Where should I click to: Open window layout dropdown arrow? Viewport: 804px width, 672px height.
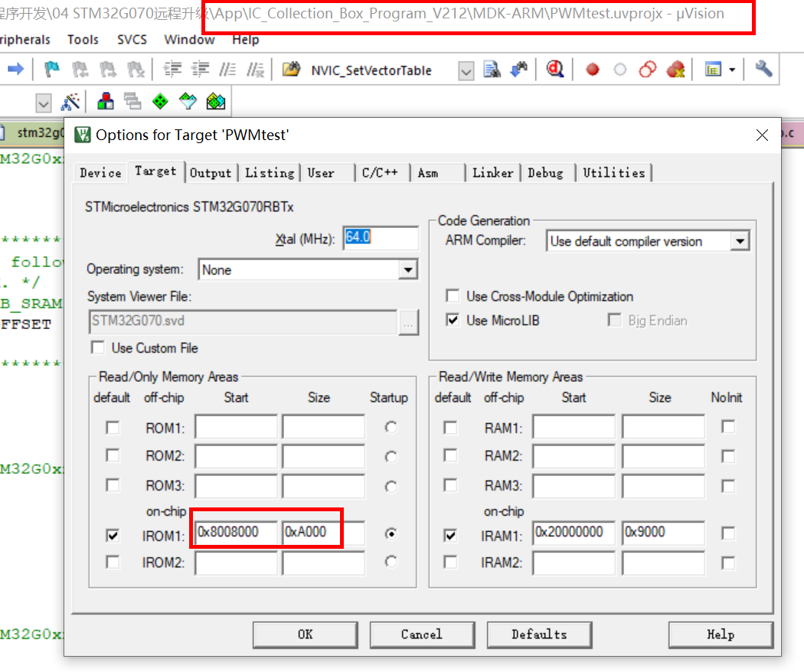[732, 69]
